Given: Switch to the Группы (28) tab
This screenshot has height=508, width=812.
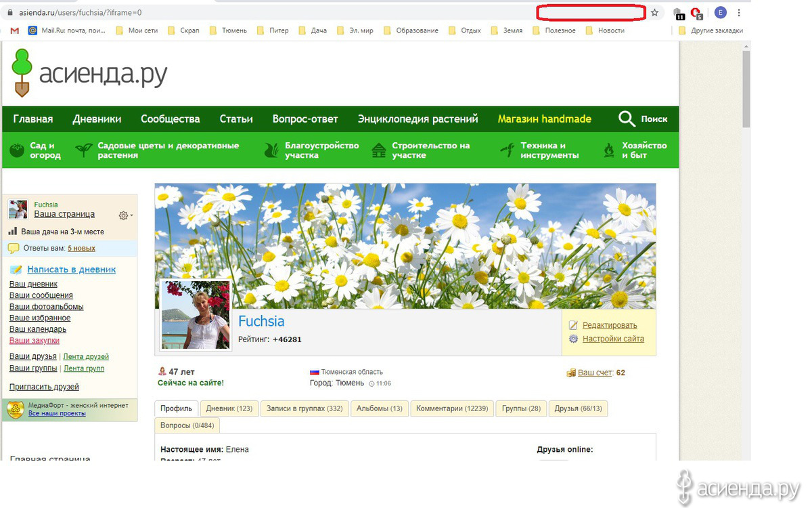Looking at the screenshot, I should [x=521, y=408].
